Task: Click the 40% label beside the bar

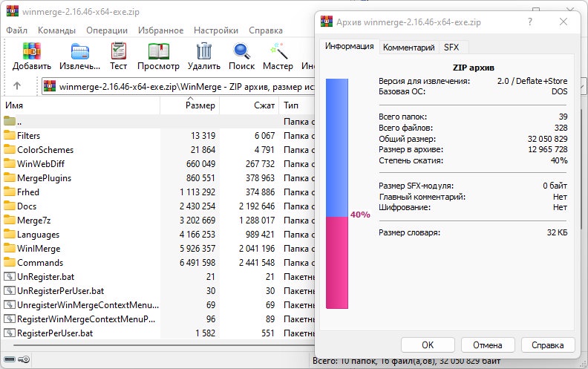Action: pyautogui.click(x=360, y=215)
